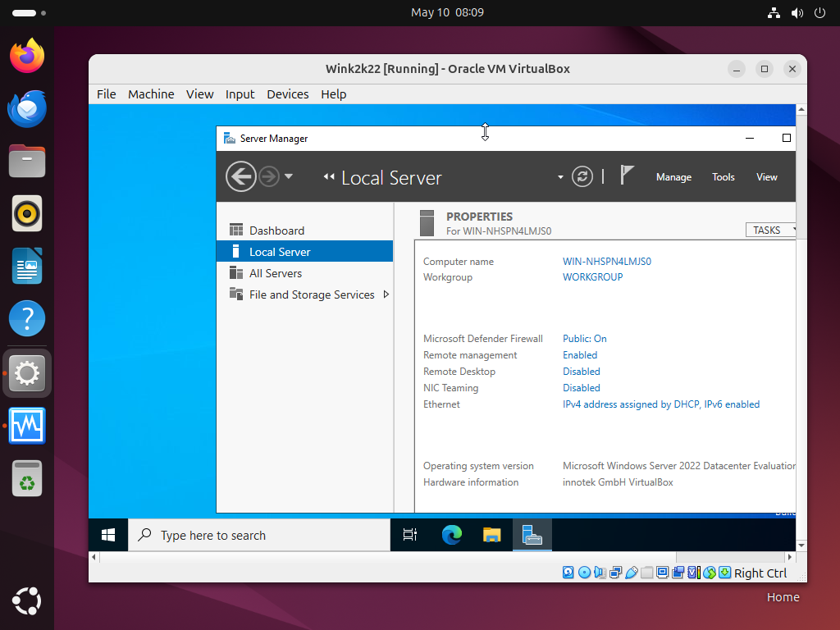Click VirtualBox network status icon
This screenshot has width=840, height=630.
pyautogui.click(x=615, y=573)
